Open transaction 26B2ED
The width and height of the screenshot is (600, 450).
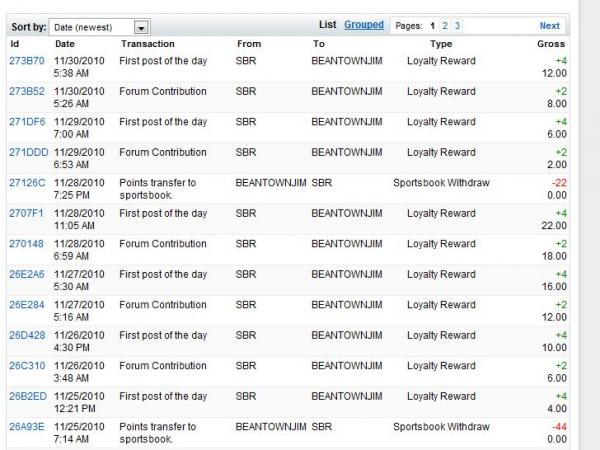coord(27,397)
